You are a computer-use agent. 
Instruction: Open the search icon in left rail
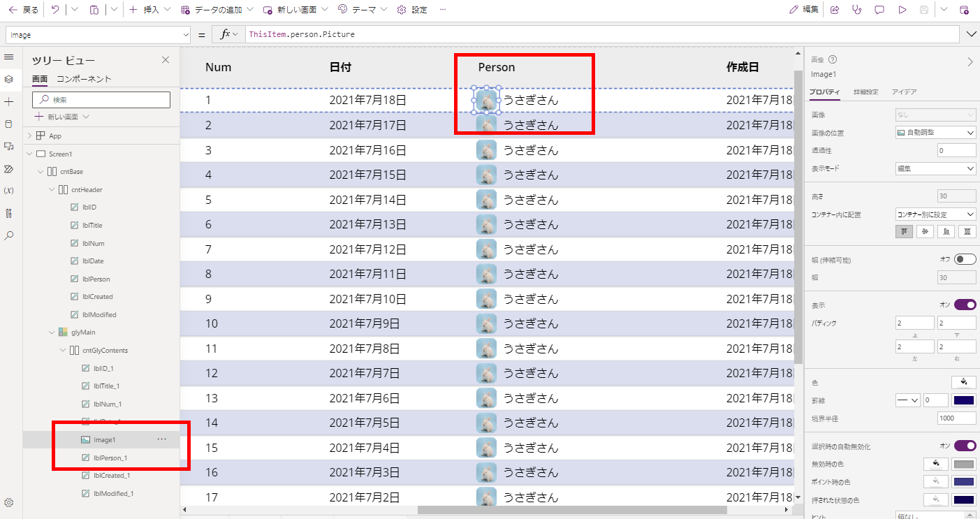(x=10, y=235)
